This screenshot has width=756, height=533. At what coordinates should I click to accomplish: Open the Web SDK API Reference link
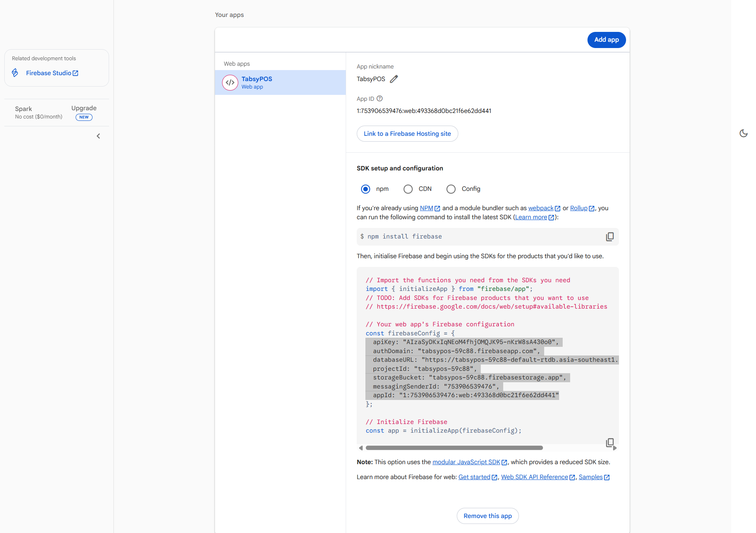(538, 477)
